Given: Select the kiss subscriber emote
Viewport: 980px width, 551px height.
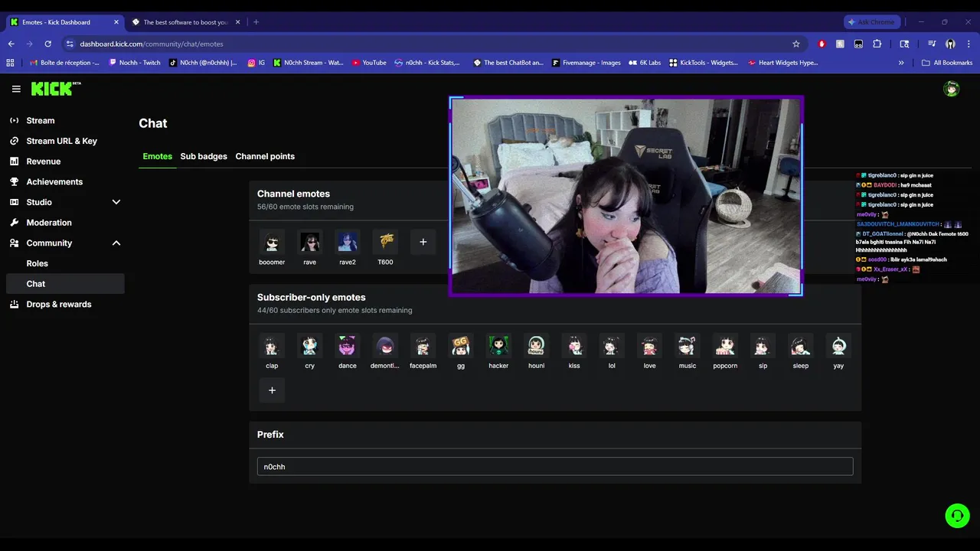Looking at the screenshot, I should tap(574, 346).
